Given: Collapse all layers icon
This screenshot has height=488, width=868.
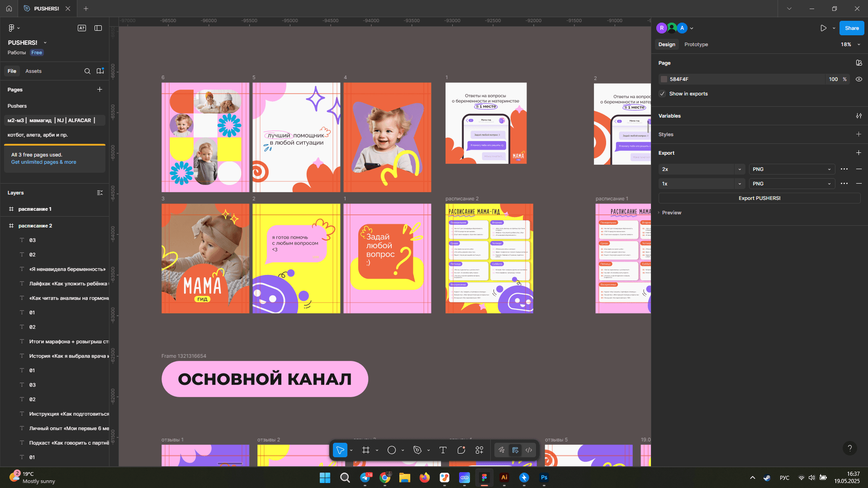Looking at the screenshot, I should click(100, 193).
